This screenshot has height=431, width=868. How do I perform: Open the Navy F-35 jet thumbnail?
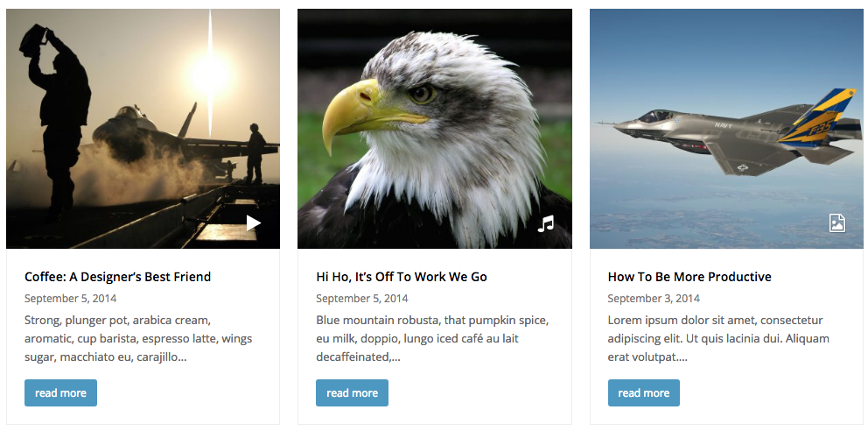point(726,129)
